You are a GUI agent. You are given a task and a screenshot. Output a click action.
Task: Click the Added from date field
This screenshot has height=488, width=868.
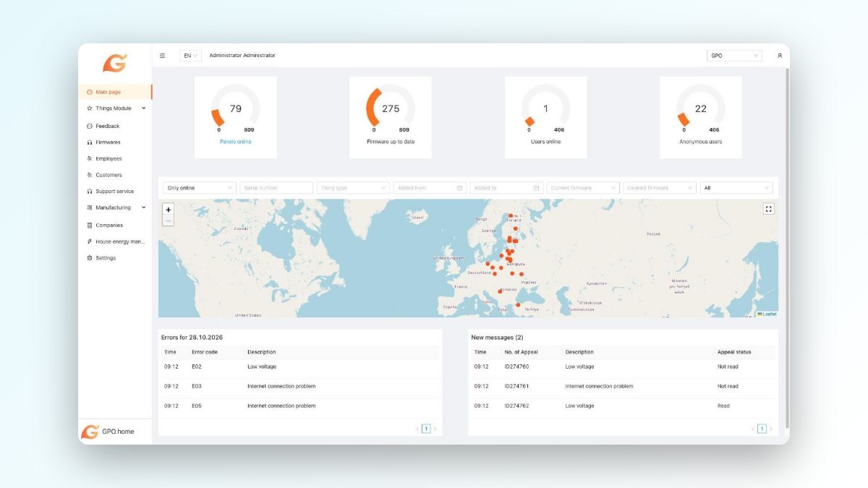click(x=430, y=188)
